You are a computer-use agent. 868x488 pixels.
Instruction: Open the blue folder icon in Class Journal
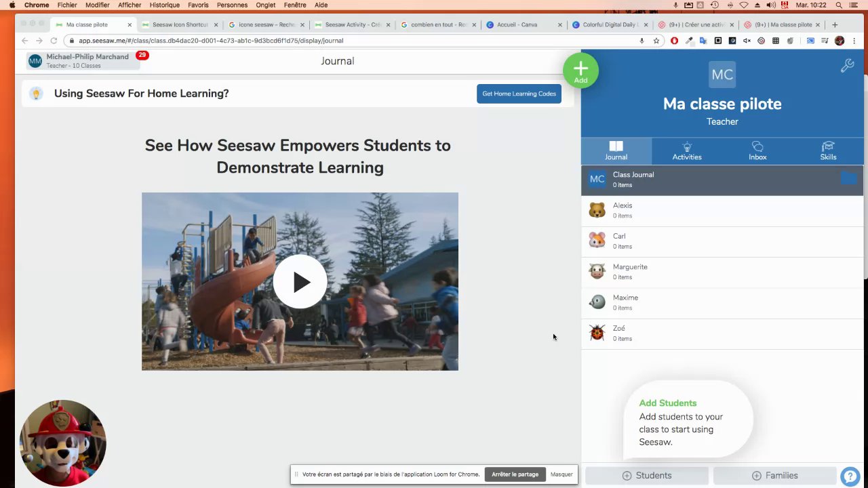coord(848,178)
